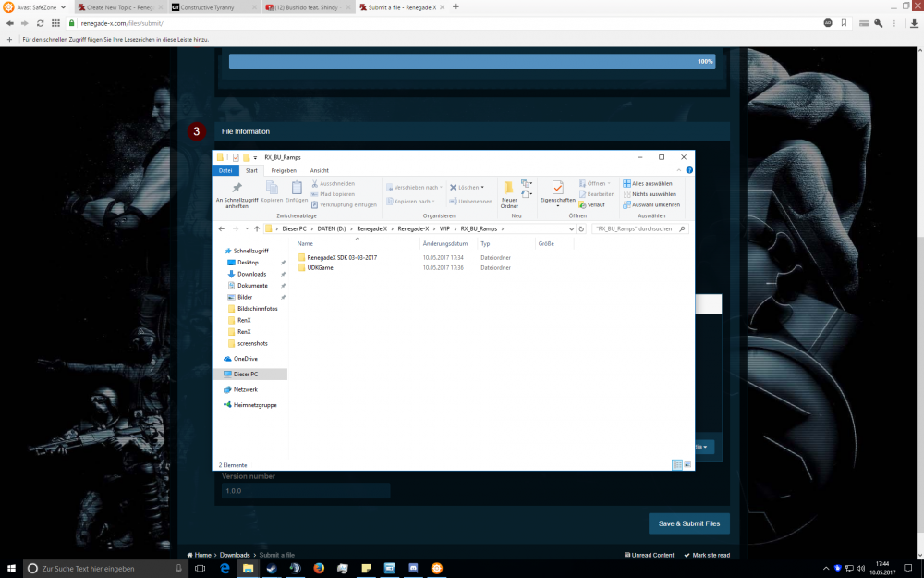Image resolution: width=924 pixels, height=578 pixels.
Task: Click Verknüpfung einfügen in the ribbon
Action: (344, 204)
